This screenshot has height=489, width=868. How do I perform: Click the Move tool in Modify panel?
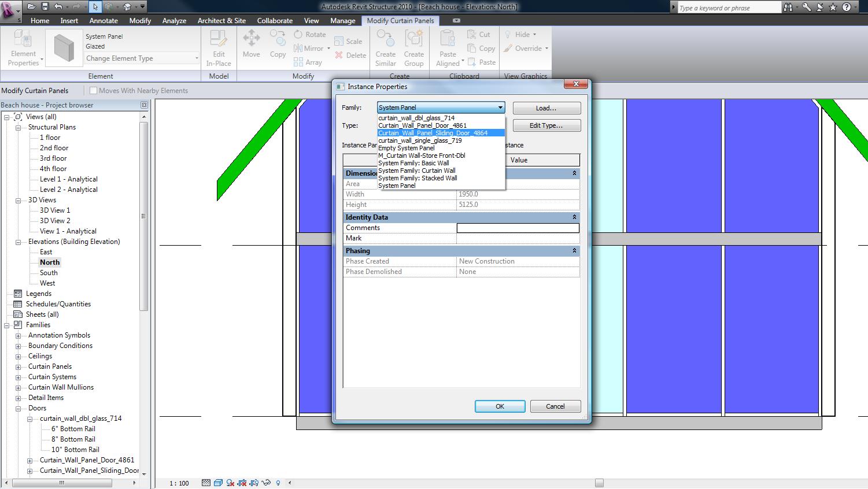pyautogui.click(x=251, y=45)
